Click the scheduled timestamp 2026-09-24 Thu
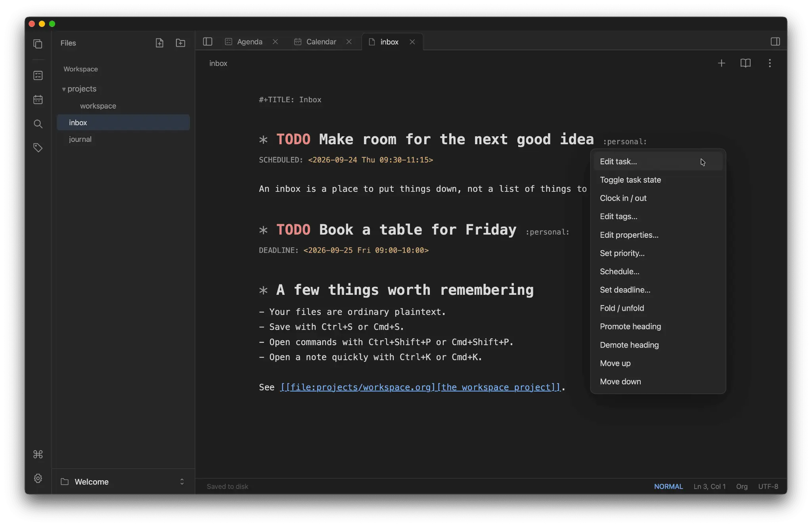 pos(370,160)
